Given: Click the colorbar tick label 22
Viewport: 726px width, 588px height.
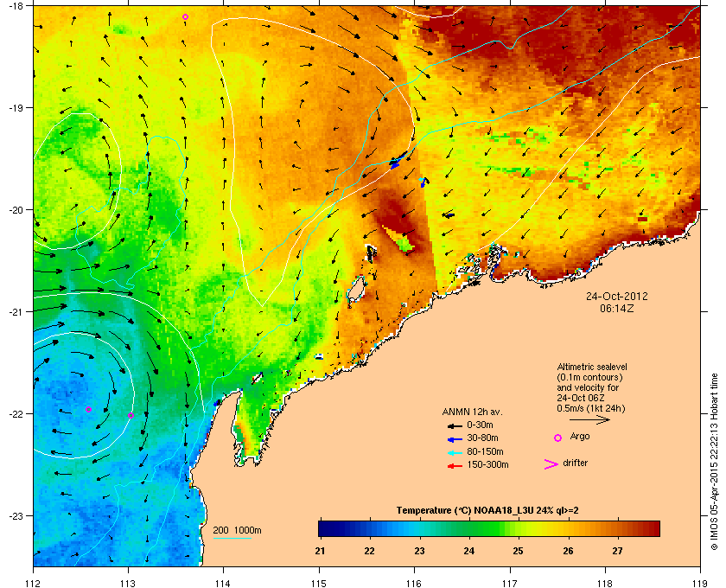Looking at the screenshot, I should pos(370,551).
